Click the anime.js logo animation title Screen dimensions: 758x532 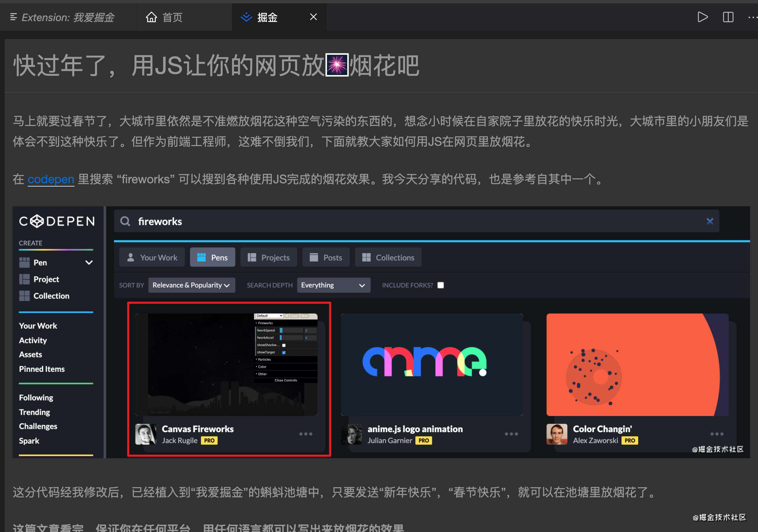[x=415, y=429]
